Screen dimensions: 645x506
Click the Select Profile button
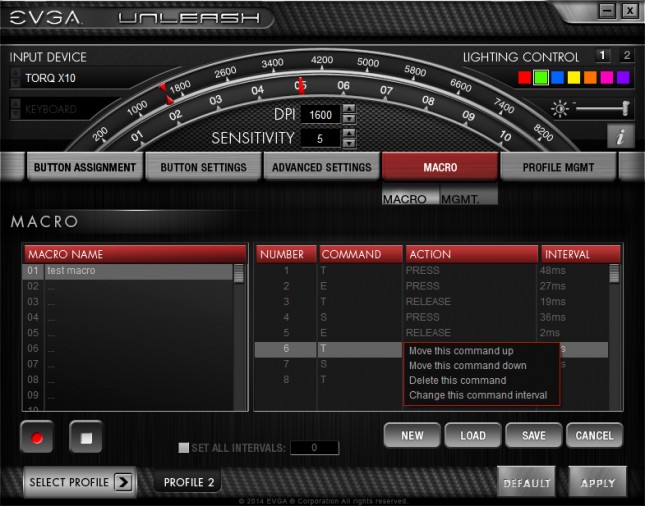pos(80,482)
